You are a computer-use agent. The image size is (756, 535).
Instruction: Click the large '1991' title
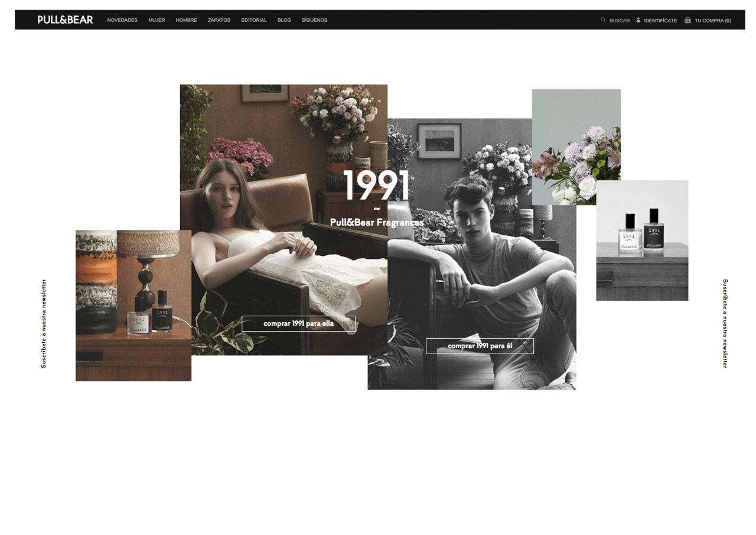tap(376, 186)
